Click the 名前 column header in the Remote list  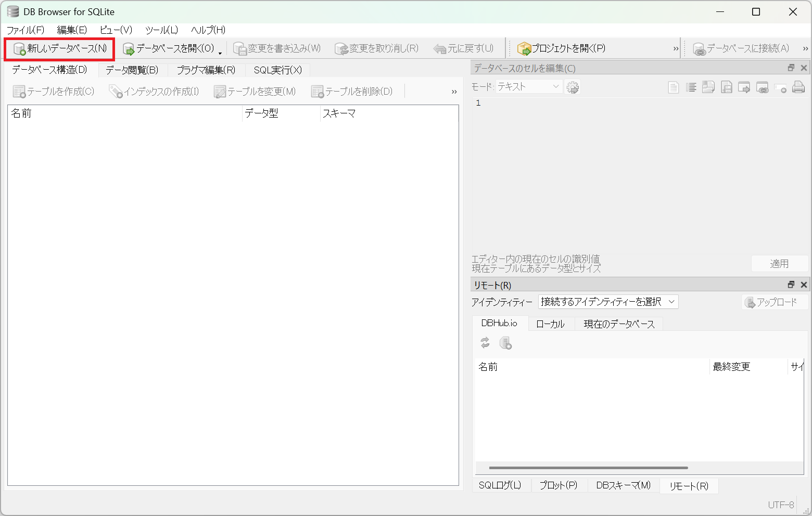click(592, 367)
